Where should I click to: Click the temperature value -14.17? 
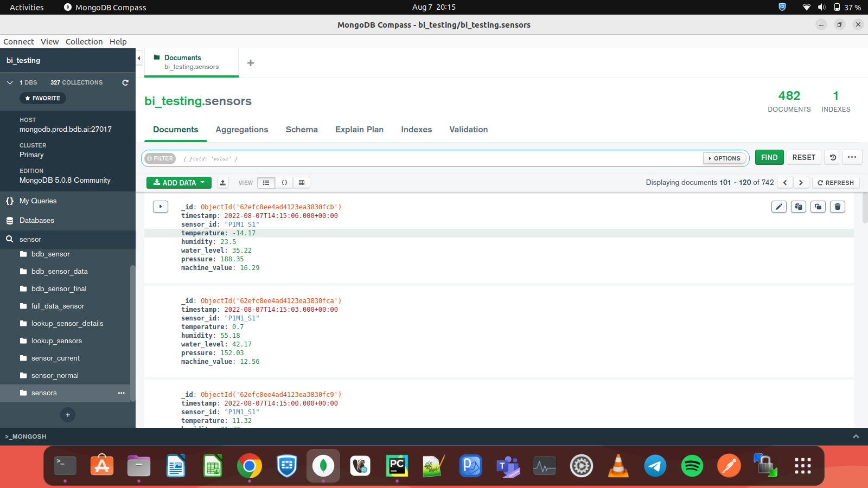[244, 233]
